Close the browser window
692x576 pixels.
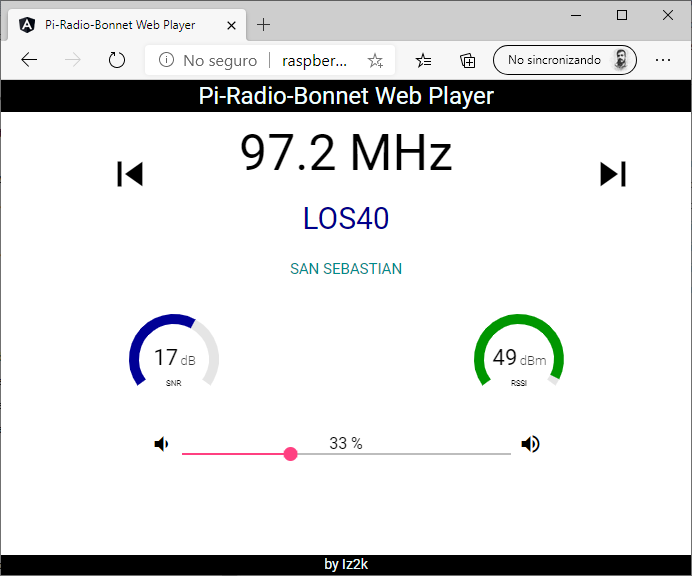pos(668,15)
